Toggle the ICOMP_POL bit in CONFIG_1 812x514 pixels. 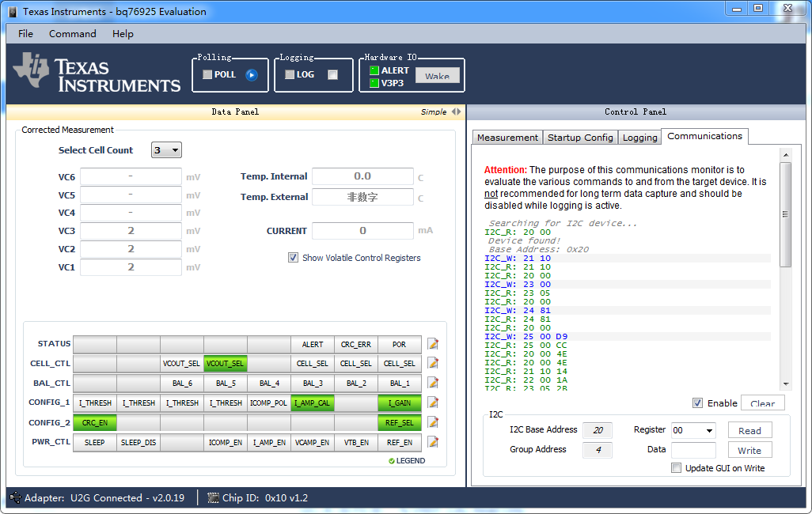click(x=269, y=403)
